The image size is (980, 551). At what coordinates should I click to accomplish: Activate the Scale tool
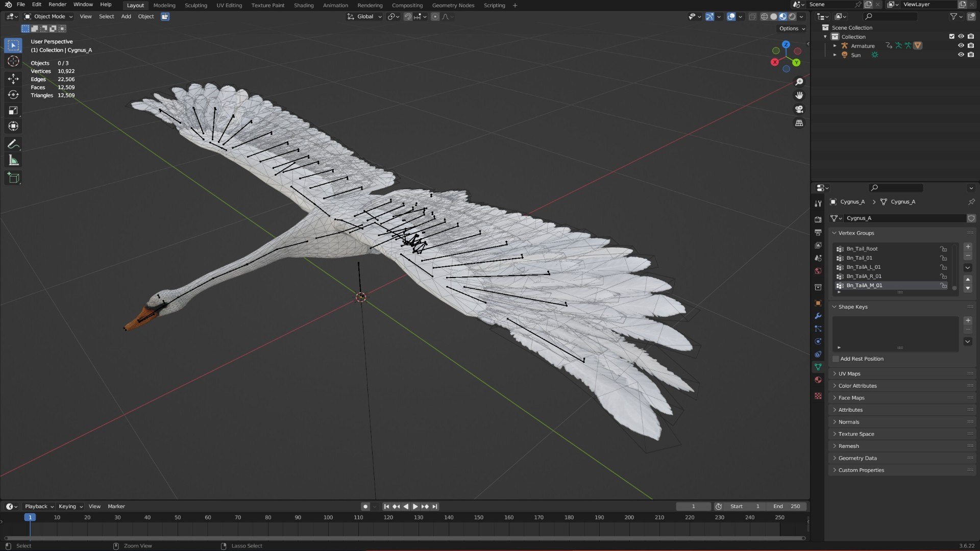[13, 110]
